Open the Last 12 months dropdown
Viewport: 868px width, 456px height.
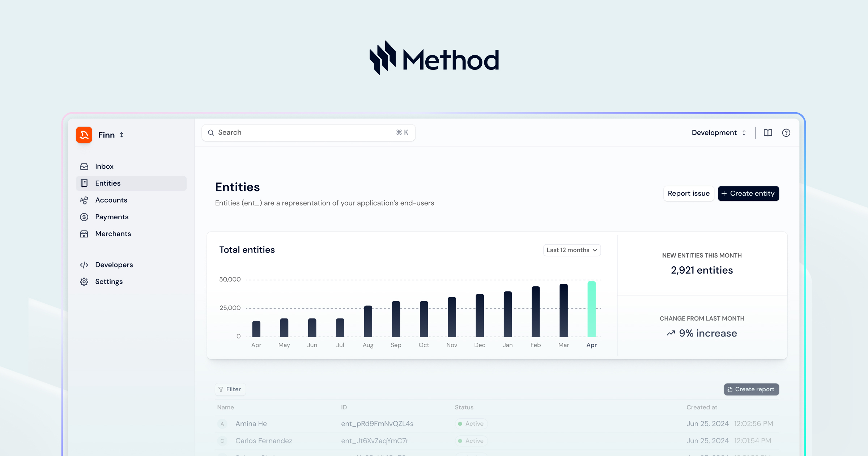click(x=571, y=250)
